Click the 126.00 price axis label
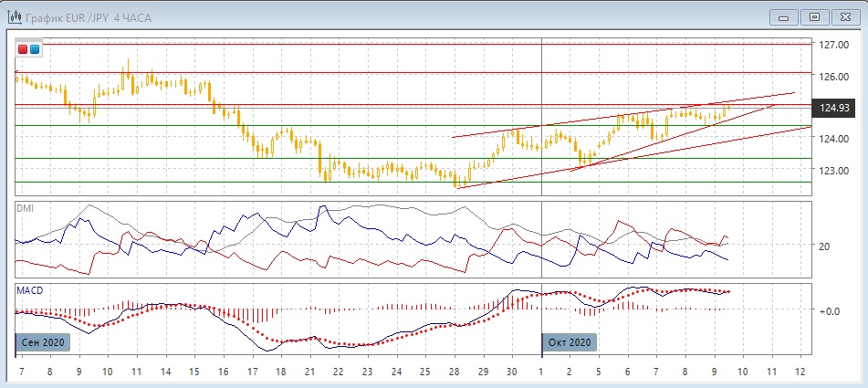The image size is (868, 388). [834, 77]
